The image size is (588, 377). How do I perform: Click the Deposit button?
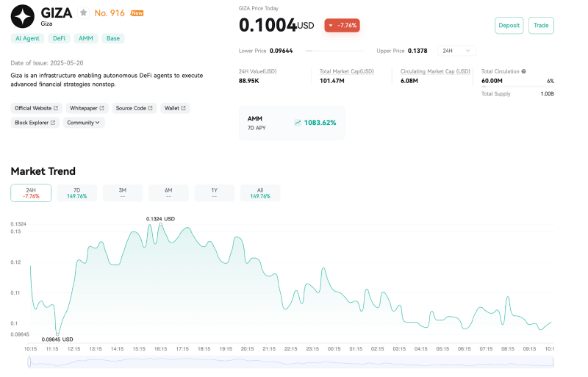click(x=509, y=26)
